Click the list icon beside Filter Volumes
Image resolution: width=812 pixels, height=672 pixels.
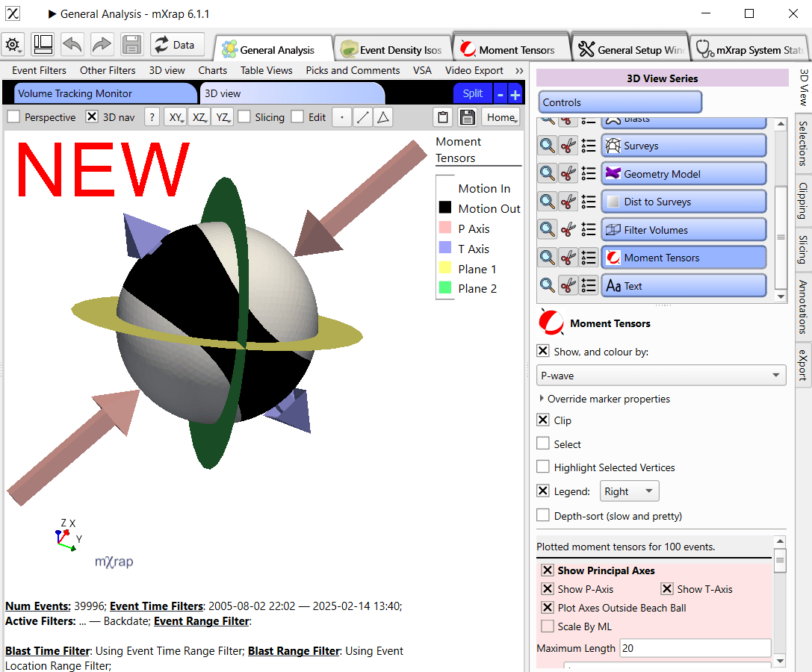coord(589,230)
